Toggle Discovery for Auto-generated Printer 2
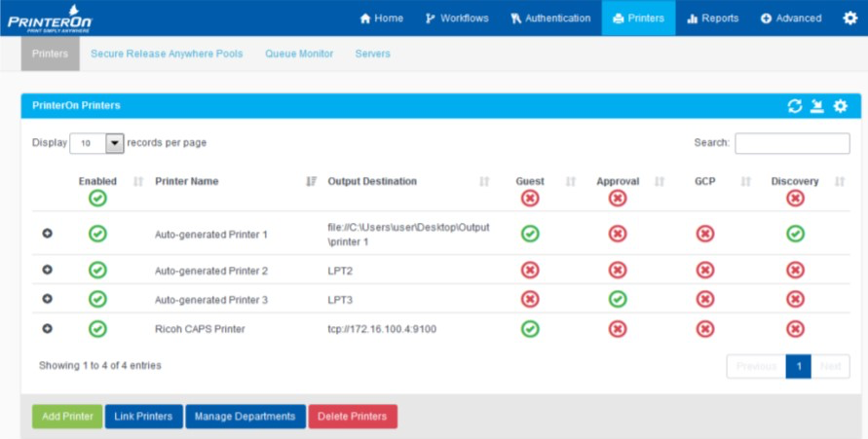The width and height of the screenshot is (868, 439). coord(795,271)
